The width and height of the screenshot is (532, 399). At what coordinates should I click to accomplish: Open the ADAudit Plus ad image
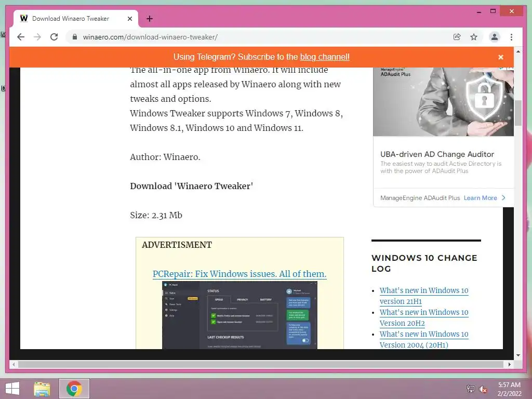[443, 101]
